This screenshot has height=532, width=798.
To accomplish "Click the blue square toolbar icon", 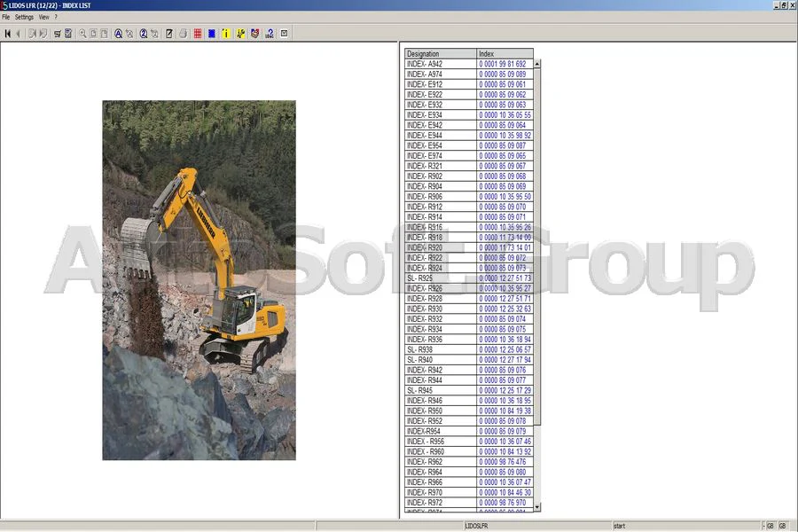I will 210,33.
